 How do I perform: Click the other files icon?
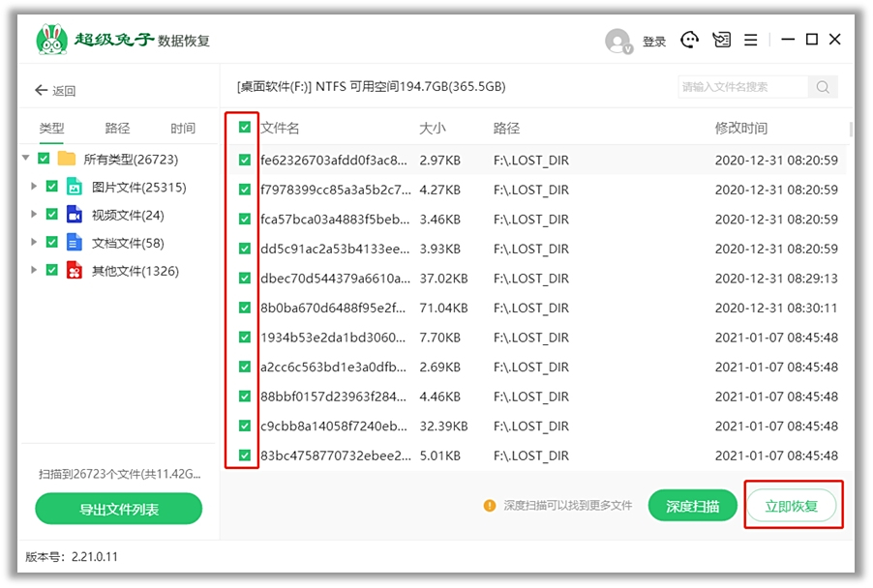click(75, 271)
